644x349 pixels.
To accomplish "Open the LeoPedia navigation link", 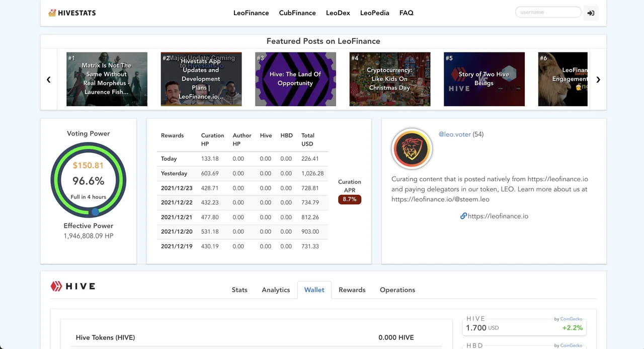I will (x=375, y=13).
